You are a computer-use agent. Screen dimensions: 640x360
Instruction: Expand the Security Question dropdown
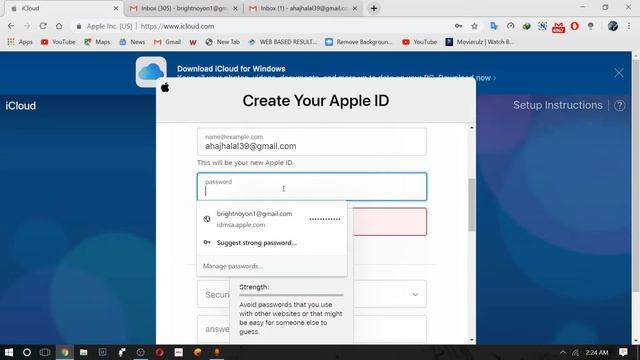415,294
